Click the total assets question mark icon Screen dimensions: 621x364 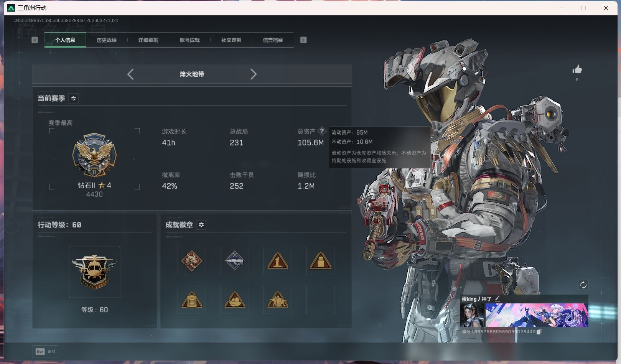point(322,131)
